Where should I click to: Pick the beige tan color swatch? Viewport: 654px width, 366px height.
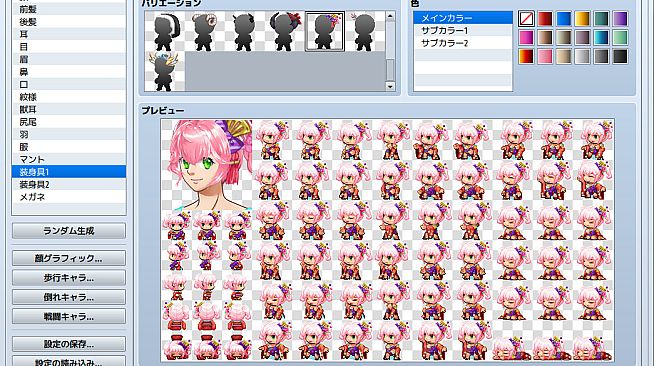pyautogui.click(x=564, y=56)
